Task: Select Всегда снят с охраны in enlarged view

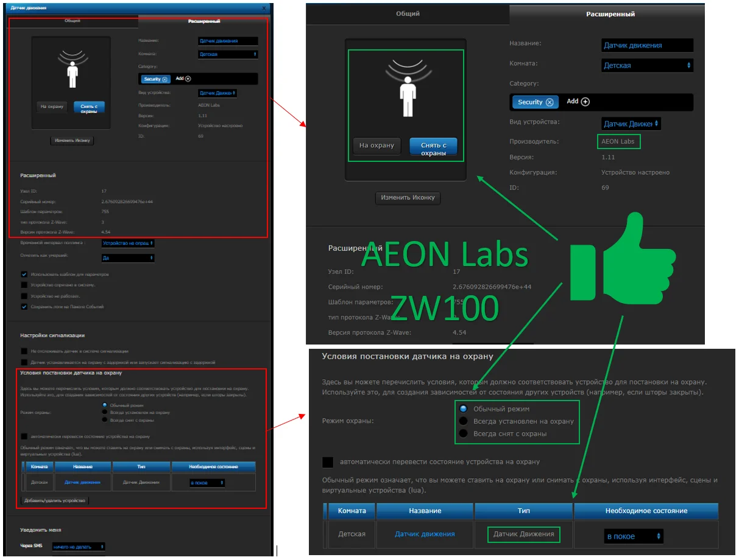Action: [x=463, y=434]
